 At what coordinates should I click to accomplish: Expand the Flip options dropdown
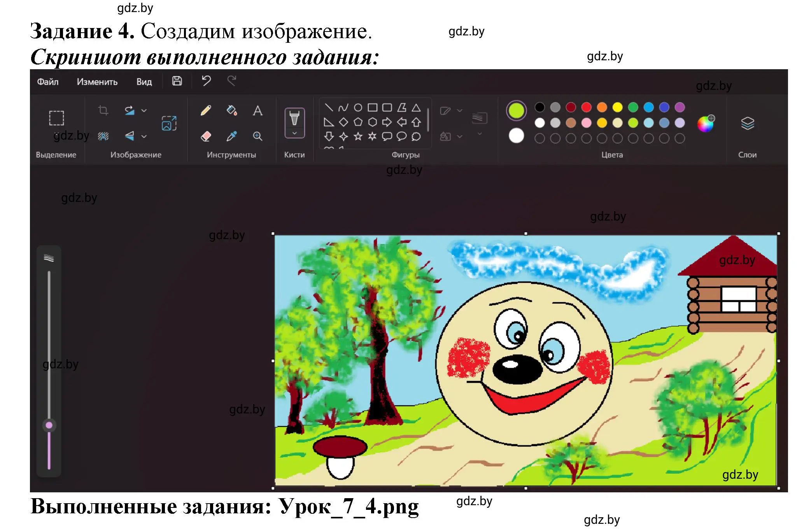pos(144,136)
